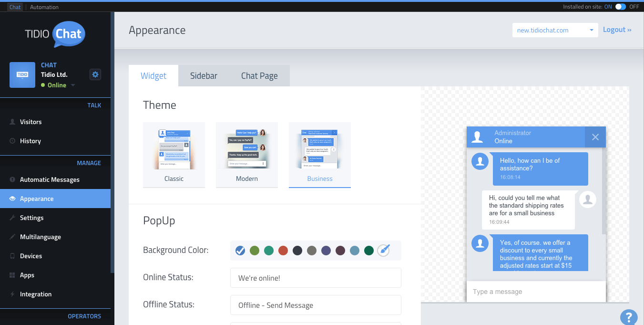This screenshot has height=325, width=644.
Task: Open the gear settings icon beside Tidio Ltd.
Action: pyautogui.click(x=95, y=74)
